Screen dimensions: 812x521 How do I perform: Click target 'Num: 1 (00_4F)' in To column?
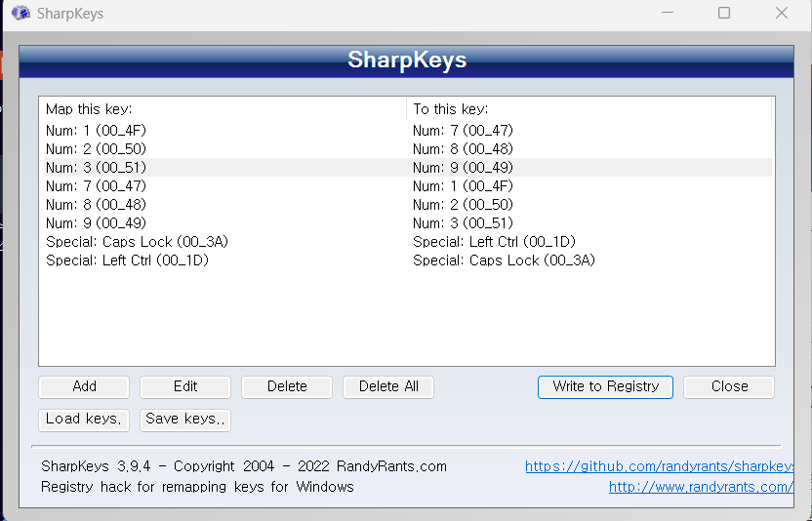[x=463, y=186]
